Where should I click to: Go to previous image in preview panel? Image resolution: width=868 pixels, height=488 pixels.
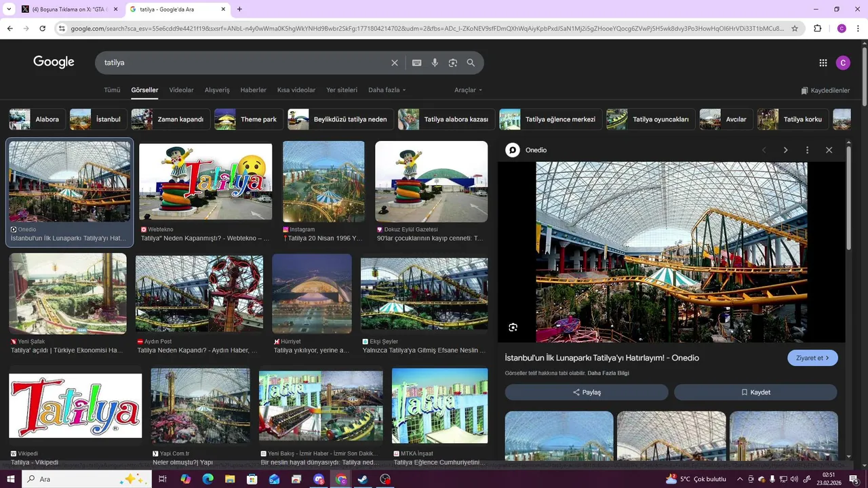click(x=764, y=150)
